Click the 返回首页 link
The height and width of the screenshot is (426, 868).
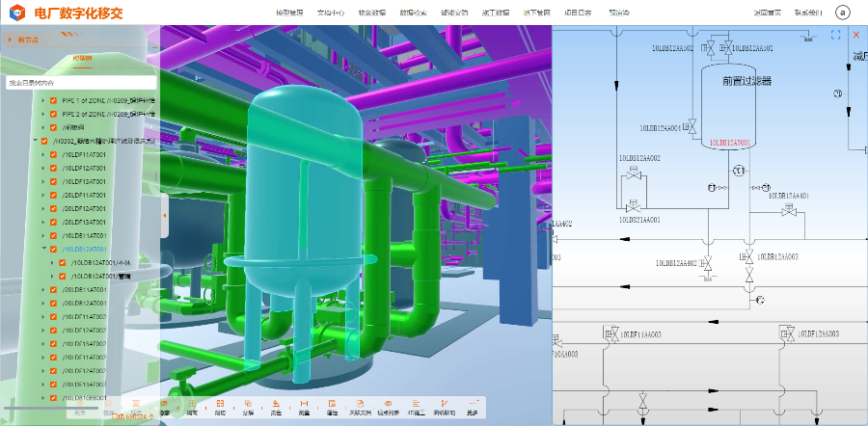[x=768, y=13]
